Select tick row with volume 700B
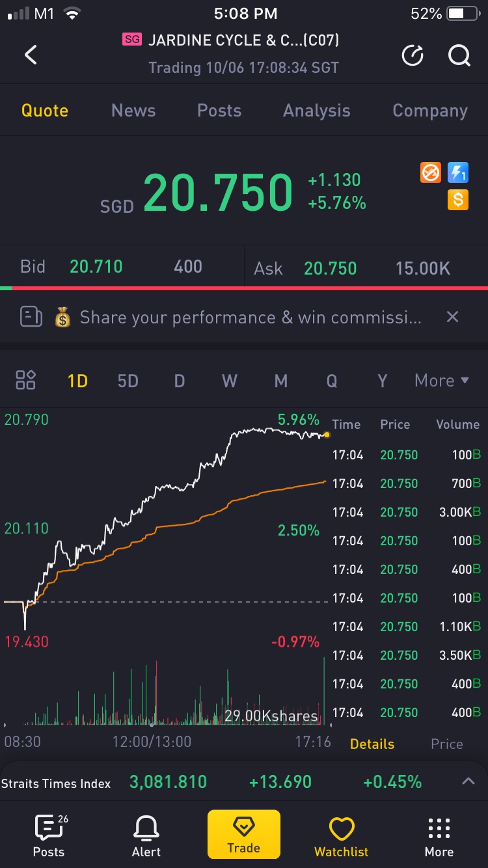 click(407, 483)
